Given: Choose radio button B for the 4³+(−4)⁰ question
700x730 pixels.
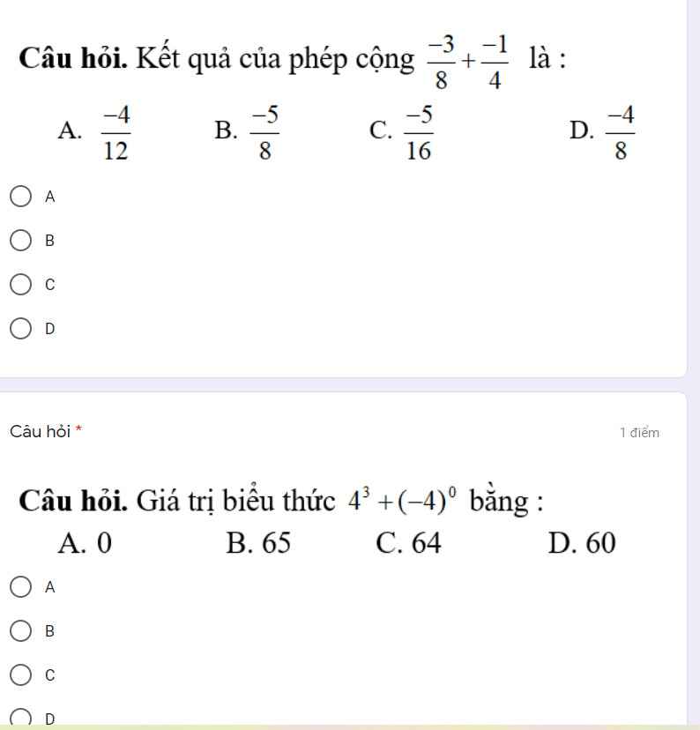Looking at the screenshot, I should tap(23, 631).
